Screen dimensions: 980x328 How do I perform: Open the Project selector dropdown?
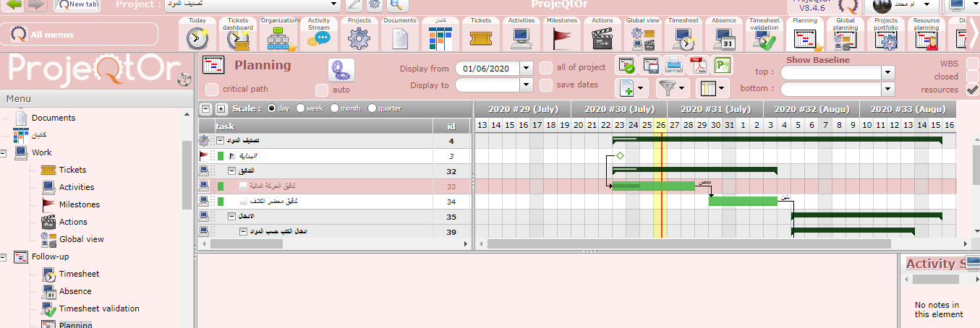pyautogui.click(x=333, y=4)
